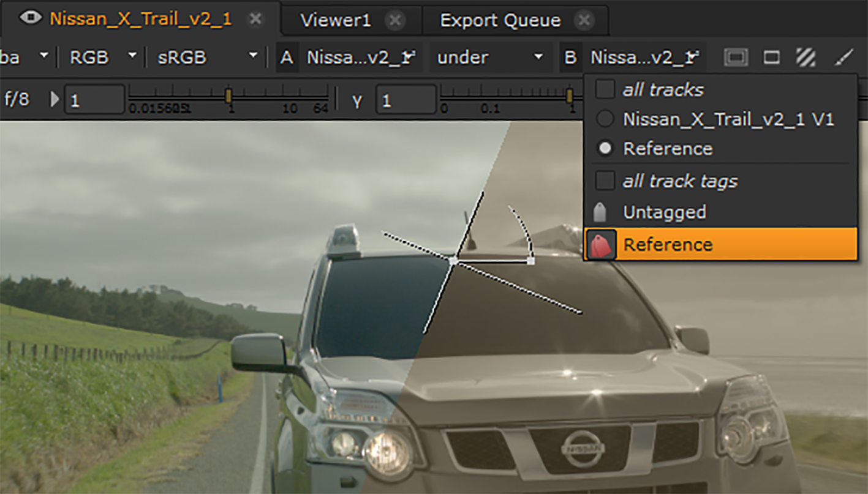The width and height of the screenshot is (868, 494).
Task: Open the sRGB colorspace dropdown
Action: [207, 58]
